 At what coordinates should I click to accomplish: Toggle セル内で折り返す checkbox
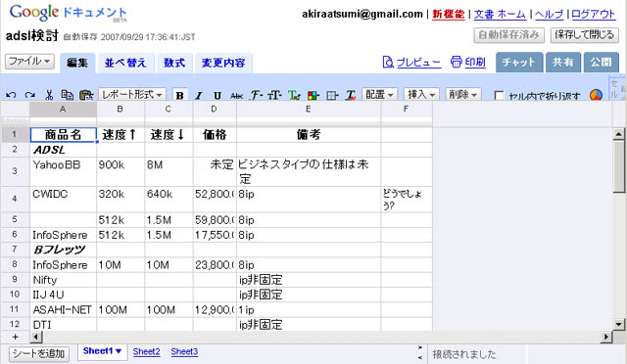point(499,96)
